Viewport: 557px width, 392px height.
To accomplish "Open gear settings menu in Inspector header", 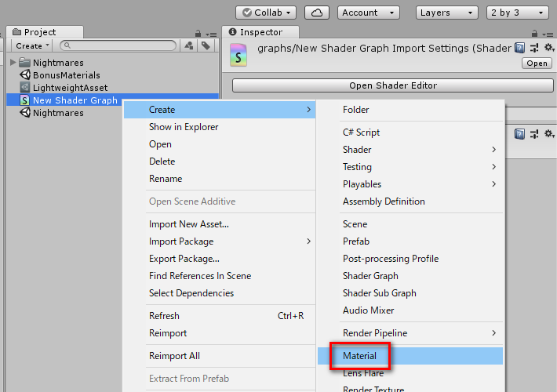I will [x=549, y=48].
